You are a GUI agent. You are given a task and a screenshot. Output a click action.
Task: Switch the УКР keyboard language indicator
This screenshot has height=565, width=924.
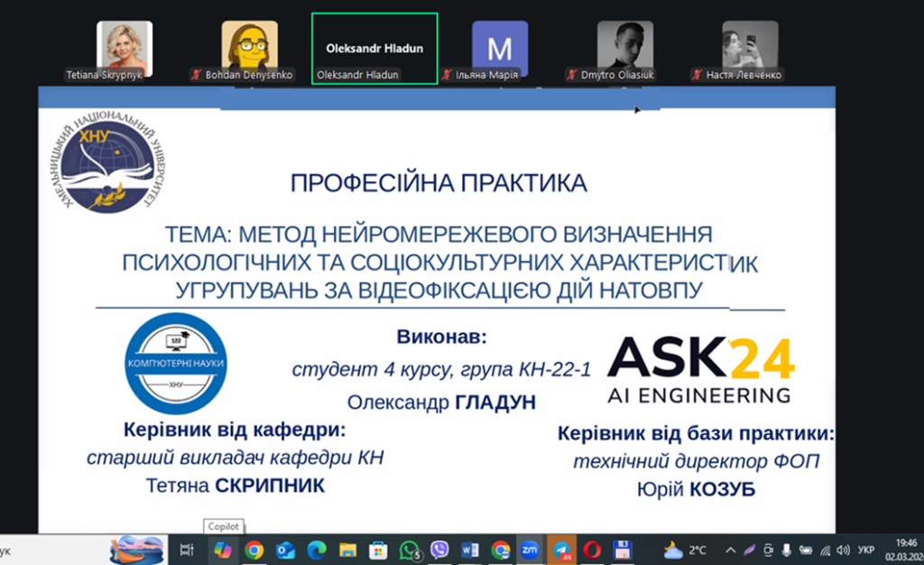866,550
